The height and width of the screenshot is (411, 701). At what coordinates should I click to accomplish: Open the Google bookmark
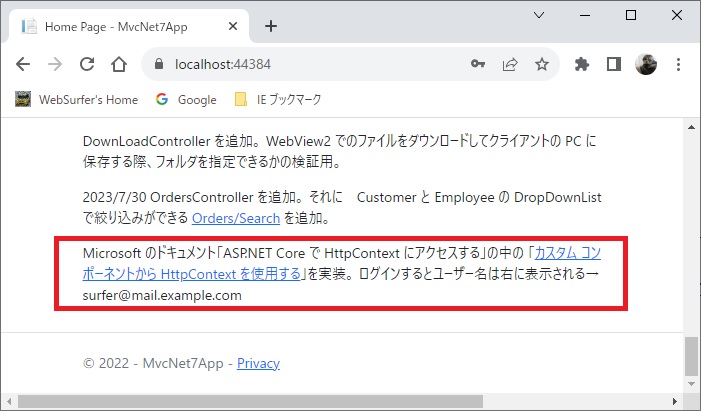[186, 99]
